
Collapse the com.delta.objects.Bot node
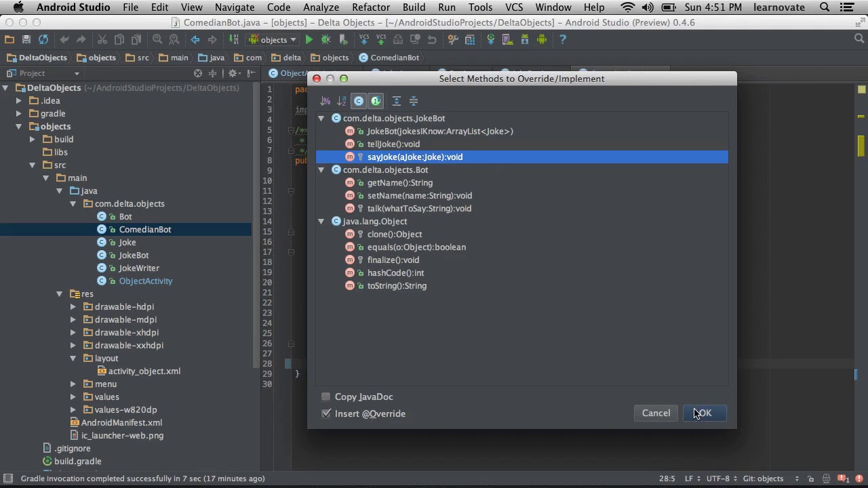[x=322, y=170]
